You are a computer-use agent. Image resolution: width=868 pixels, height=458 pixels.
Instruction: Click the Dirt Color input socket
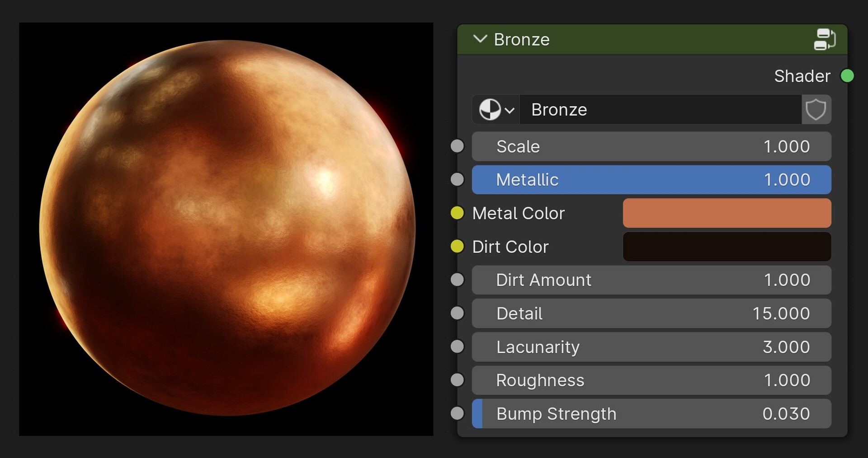point(457,247)
